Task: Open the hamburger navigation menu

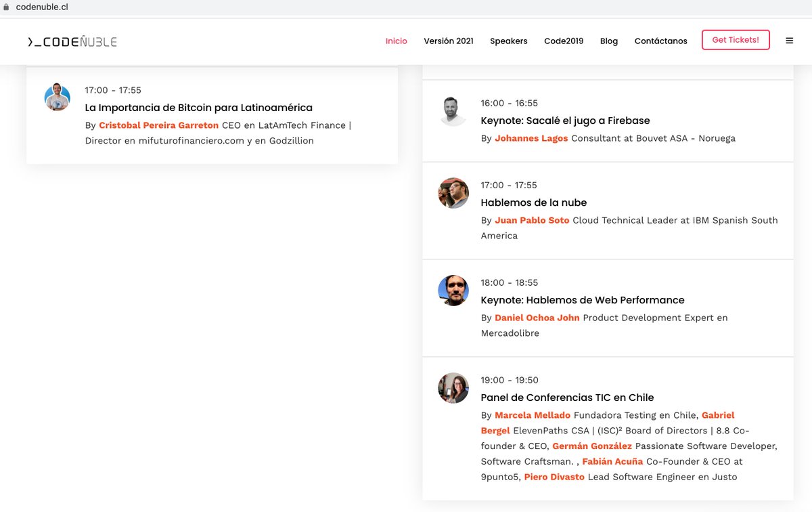Action: click(789, 40)
